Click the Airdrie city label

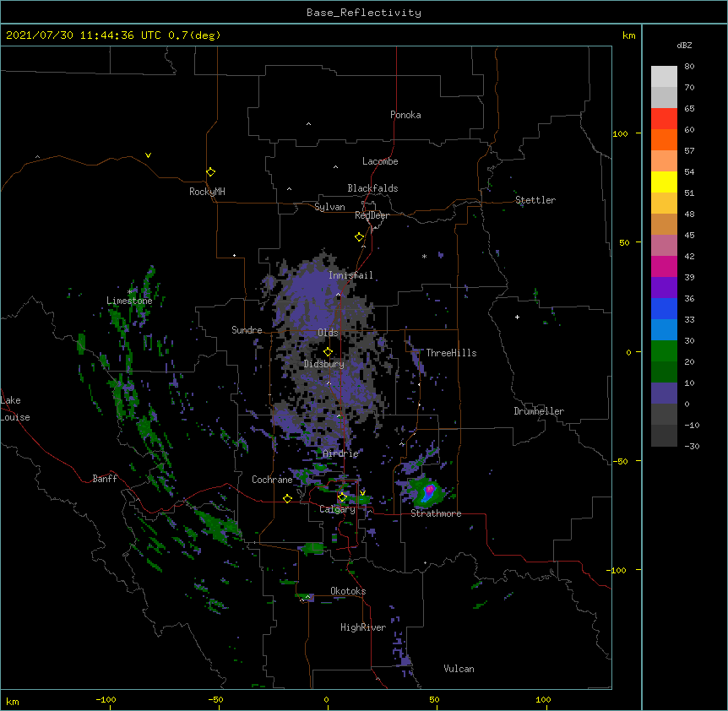[x=340, y=453]
